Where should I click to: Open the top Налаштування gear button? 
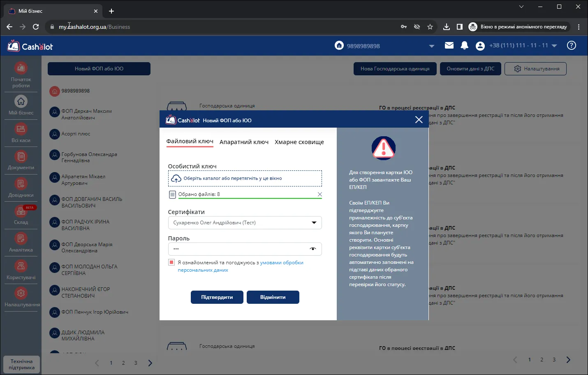pyautogui.click(x=536, y=69)
